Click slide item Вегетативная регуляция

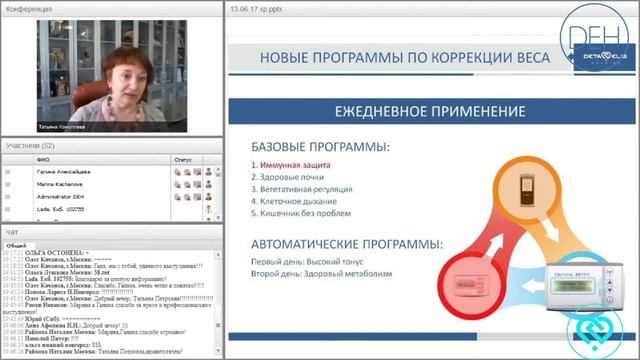pos(302,189)
